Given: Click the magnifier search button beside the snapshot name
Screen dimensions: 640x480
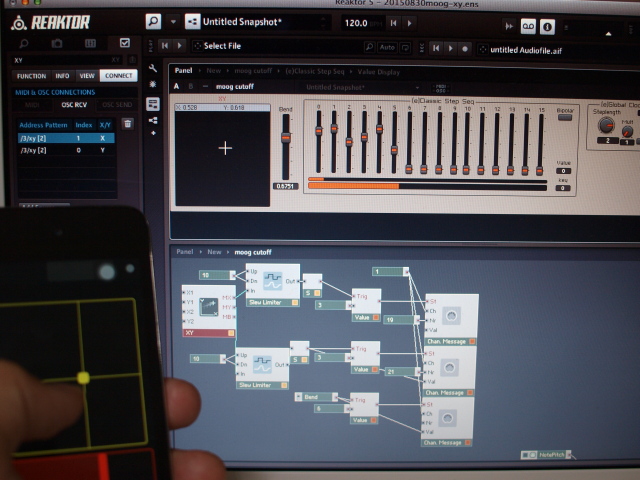Looking at the screenshot, I should click(153, 21).
